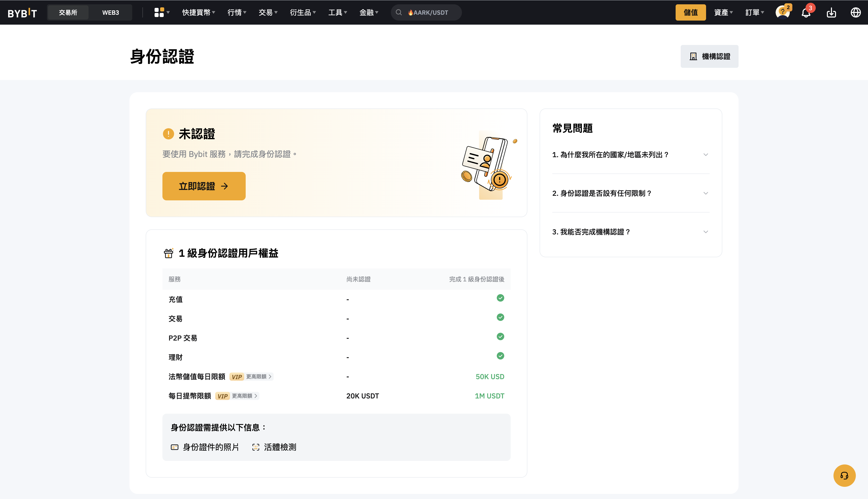Open the notifications bell icon
The image size is (868, 499).
pyautogui.click(x=806, y=13)
